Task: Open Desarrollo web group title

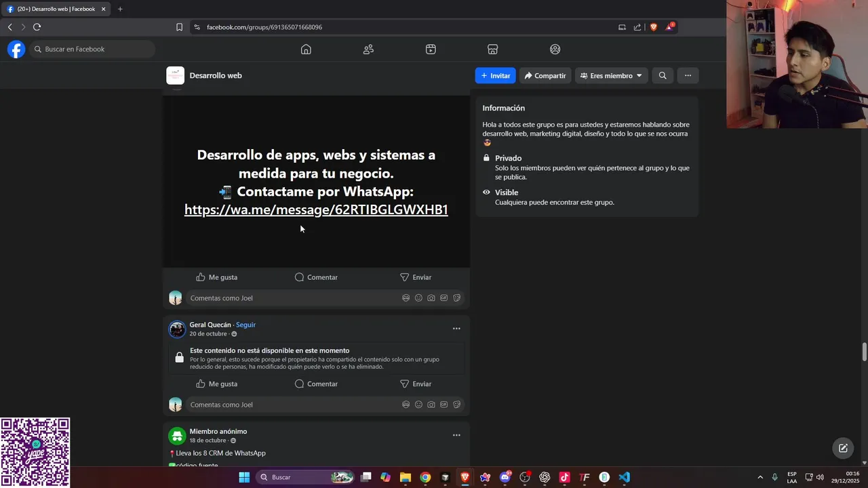Action: coord(216,75)
